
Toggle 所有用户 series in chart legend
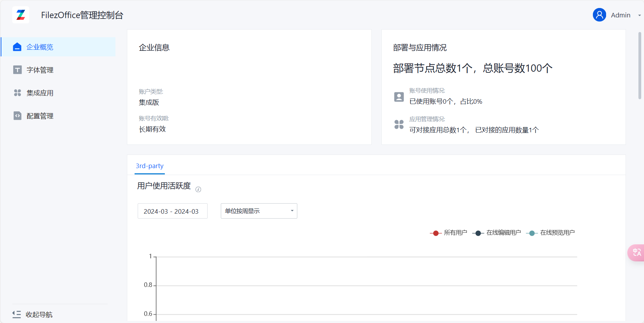pos(449,233)
